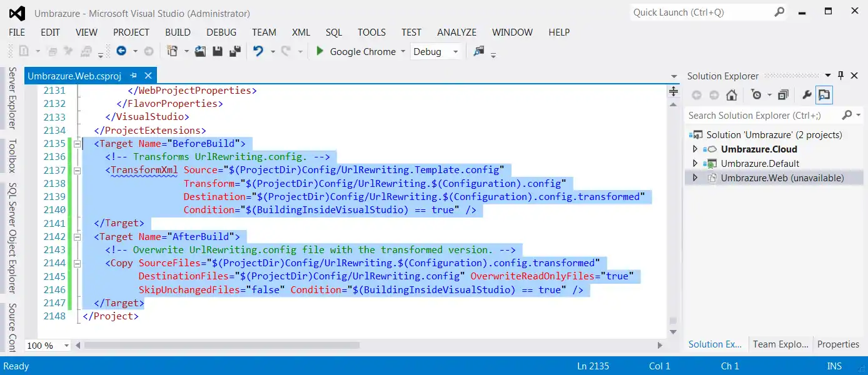Viewport: 868px width, 375px height.
Task: Click the INS indicator in status bar
Action: (834, 366)
